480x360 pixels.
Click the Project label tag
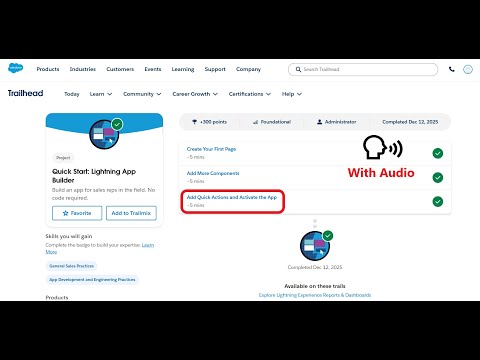tap(63, 158)
